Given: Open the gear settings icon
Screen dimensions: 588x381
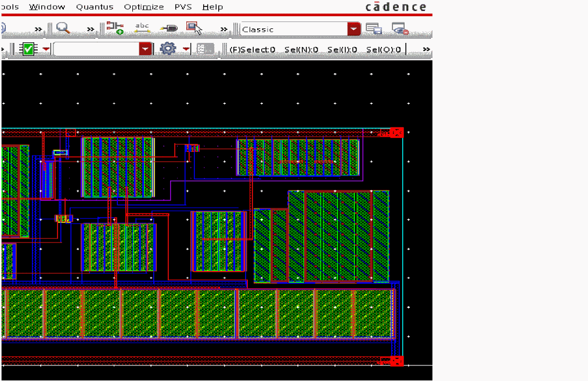Looking at the screenshot, I should coord(168,49).
